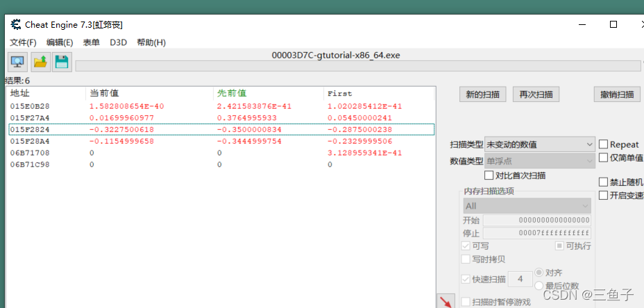
Task: Select the 对齐 radio button
Action: click(539, 273)
